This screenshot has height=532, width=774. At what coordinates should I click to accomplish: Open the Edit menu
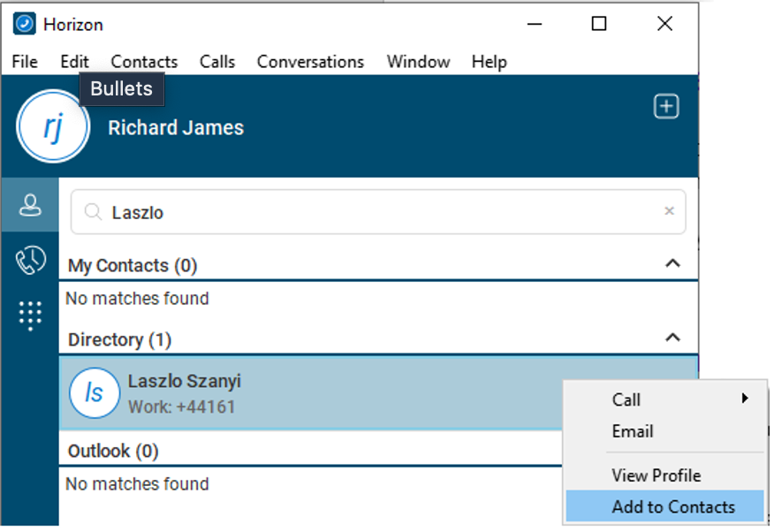74,62
